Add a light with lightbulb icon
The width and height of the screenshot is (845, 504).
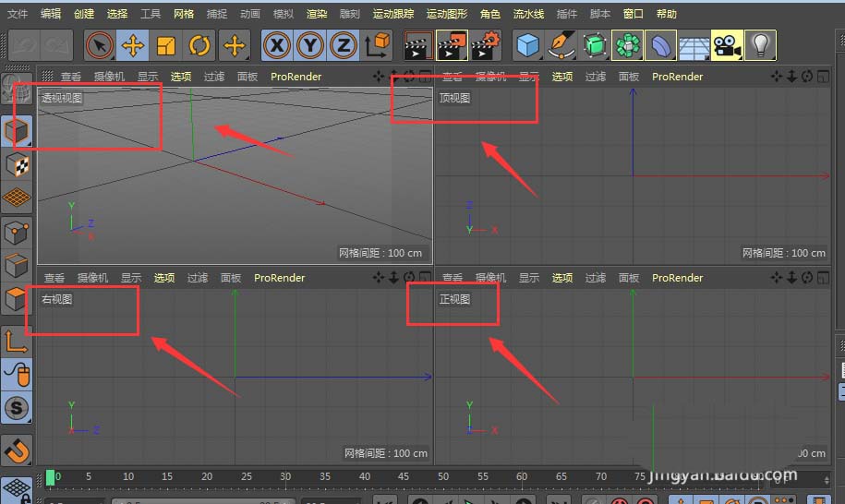[760, 45]
